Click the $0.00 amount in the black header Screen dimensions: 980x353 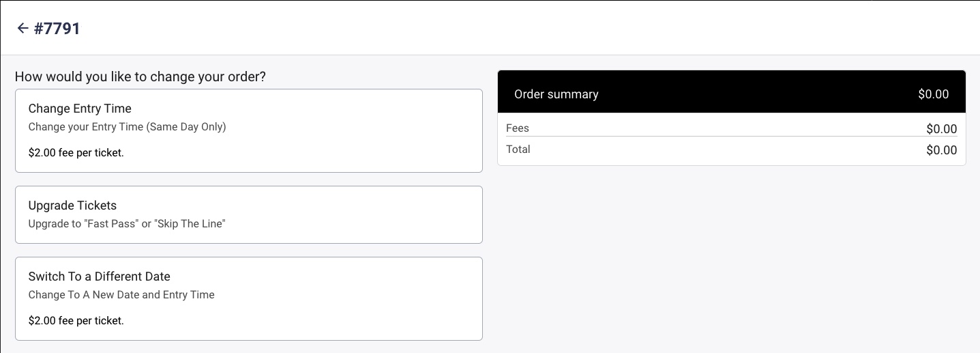933,94
